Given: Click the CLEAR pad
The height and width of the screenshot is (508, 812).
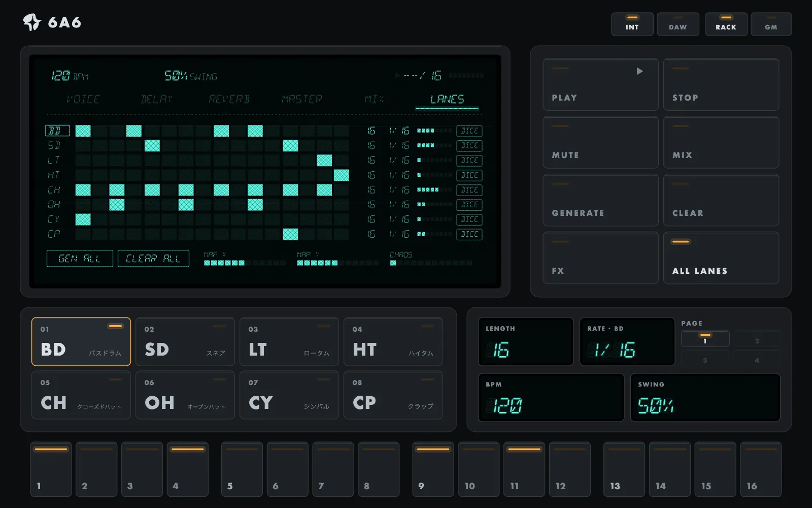Looking at the screenshot, I should click(721, 200).
